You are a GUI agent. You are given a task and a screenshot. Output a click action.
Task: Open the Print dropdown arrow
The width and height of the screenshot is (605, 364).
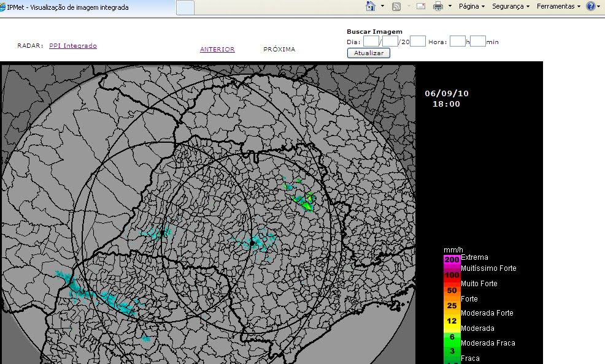click(450, 6)
